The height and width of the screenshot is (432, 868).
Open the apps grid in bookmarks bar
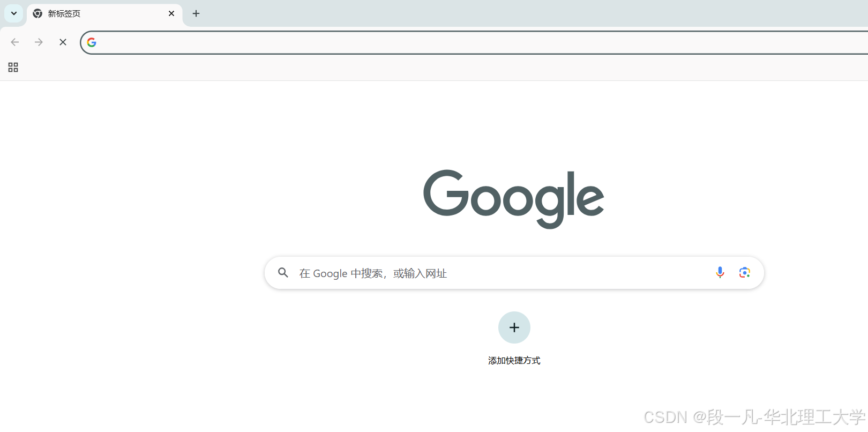pos(13,67)
